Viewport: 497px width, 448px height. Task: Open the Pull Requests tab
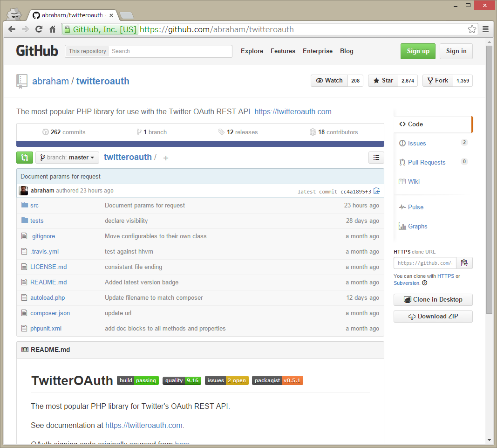tap(426, 162)
